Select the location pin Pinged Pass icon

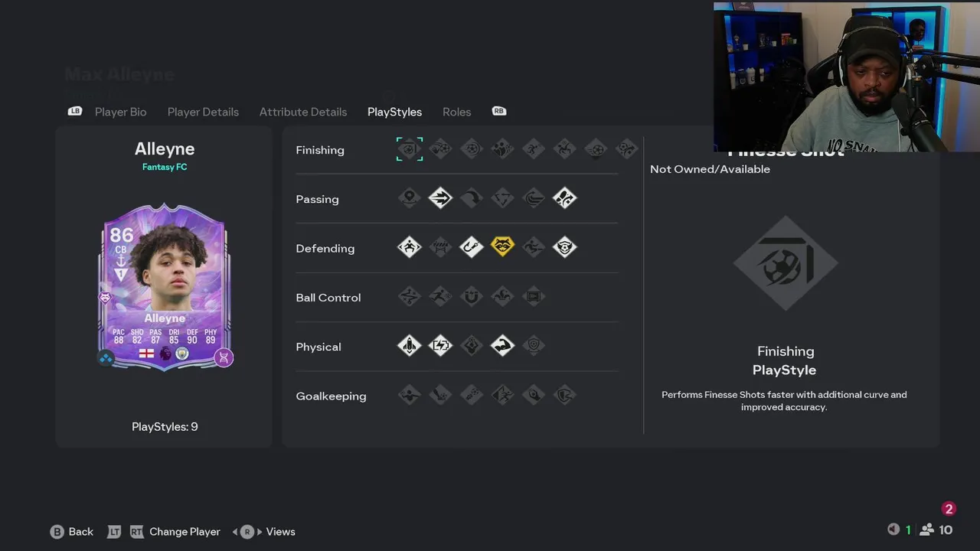[410, 198]
